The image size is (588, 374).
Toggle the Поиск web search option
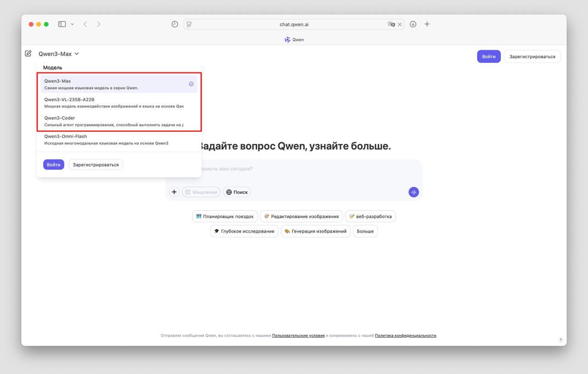pos(237,192)
